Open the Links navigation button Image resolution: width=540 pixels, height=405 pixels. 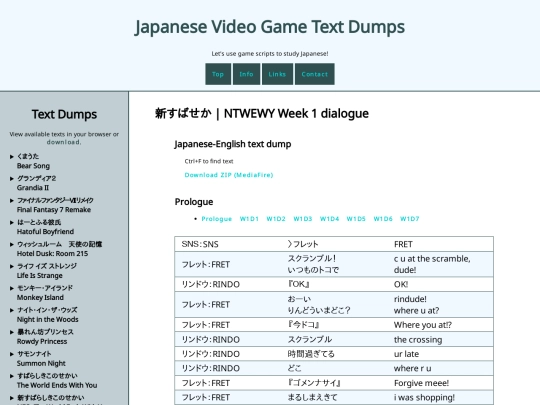coord(277,74)
